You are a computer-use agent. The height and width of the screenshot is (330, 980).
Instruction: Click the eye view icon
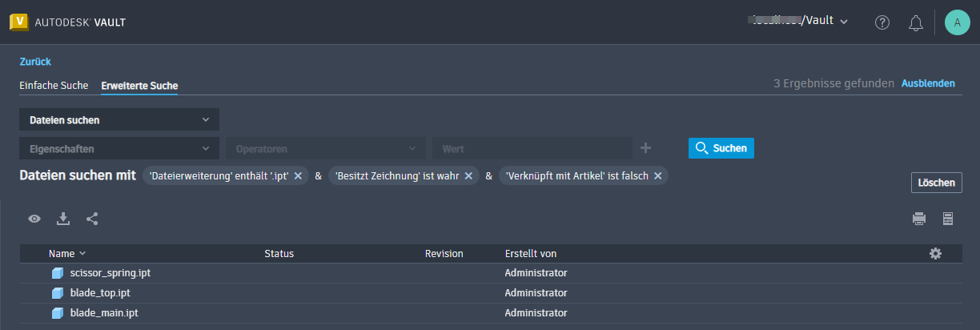[34, 218]
